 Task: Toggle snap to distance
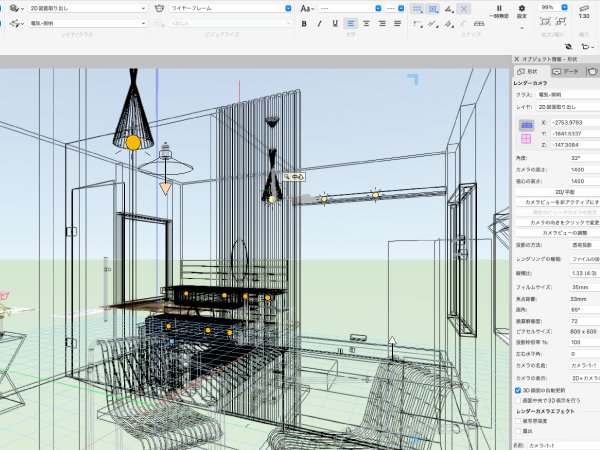coord(433,24)
